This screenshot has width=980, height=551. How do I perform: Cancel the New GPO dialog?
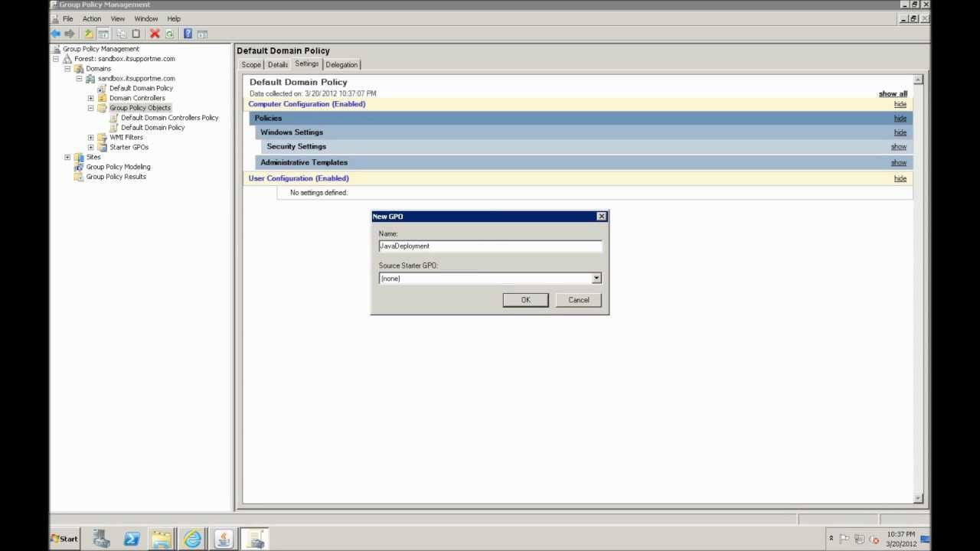coord(578,299)
